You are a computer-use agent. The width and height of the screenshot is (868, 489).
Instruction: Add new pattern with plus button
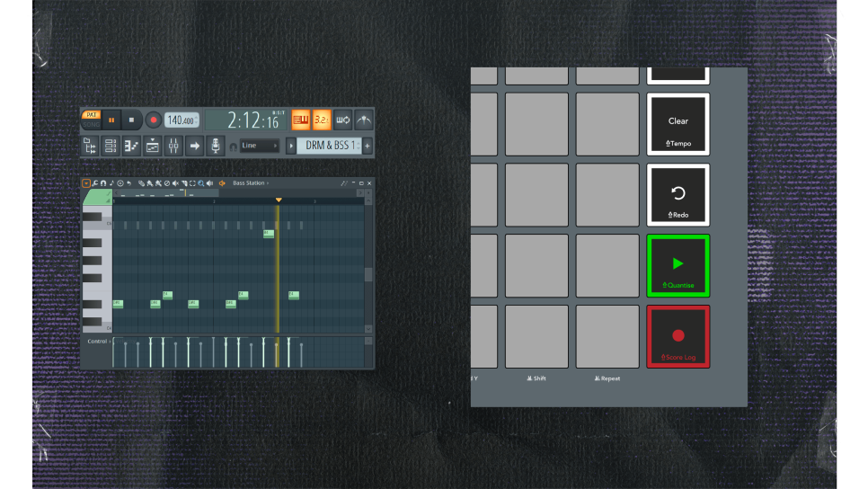[x=367, y=147]
